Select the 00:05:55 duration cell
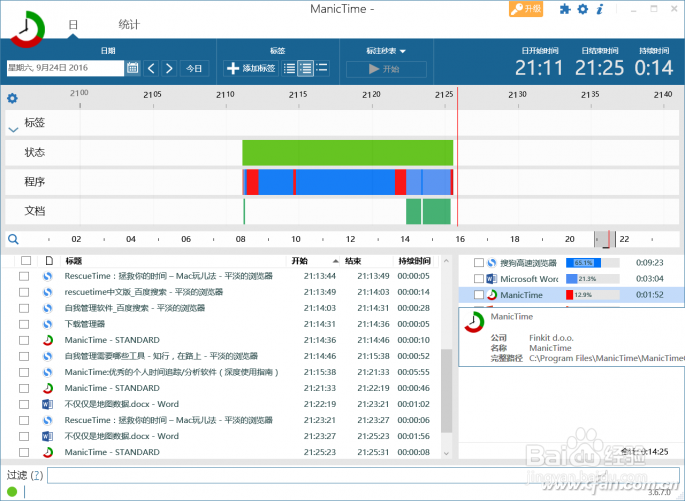The image size is (685, 501). 413,372
